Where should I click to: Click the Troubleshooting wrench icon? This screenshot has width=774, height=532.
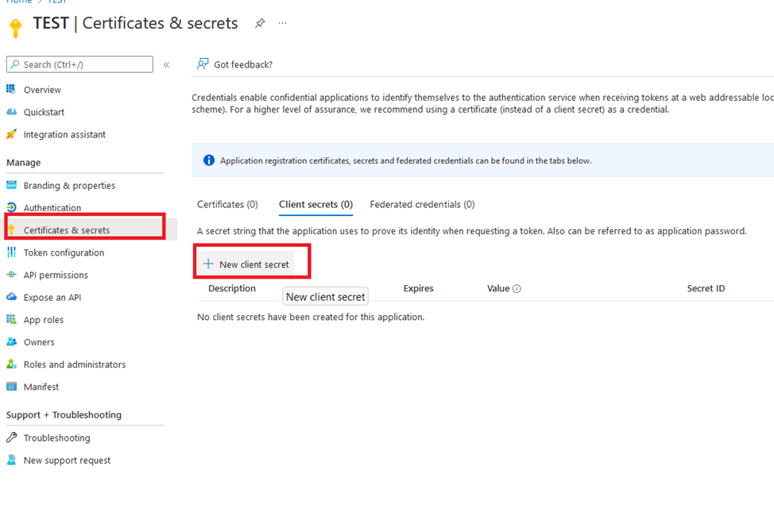(x=11, y=438)
